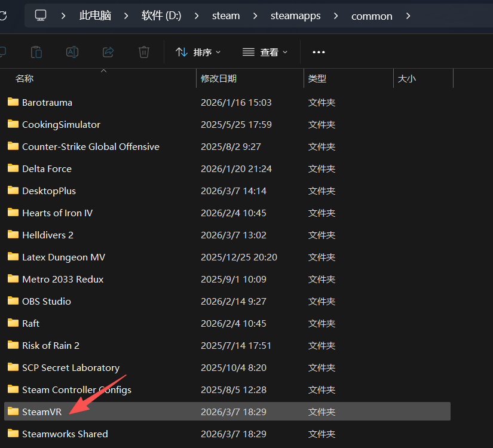Click date 2026/1/20 21:24 of Delta Force

236,169
